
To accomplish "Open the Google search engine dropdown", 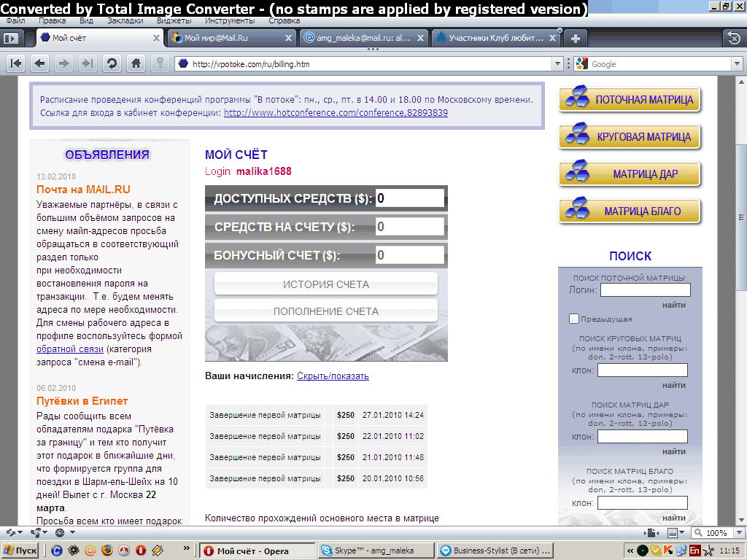I will coord(737,64).
